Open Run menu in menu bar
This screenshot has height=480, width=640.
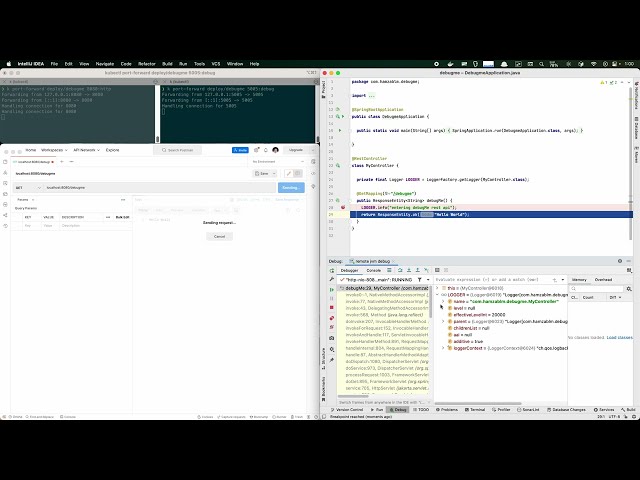pyautogui.click(x=183, y=64)
